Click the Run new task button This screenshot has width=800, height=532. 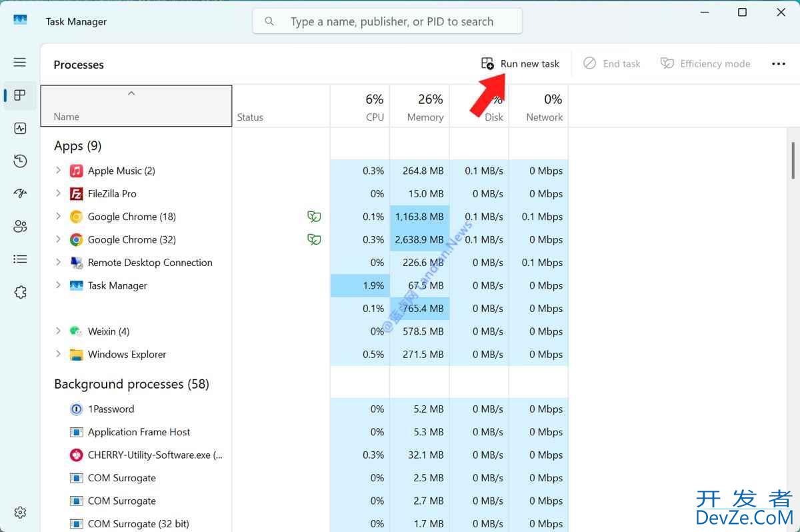521,64
